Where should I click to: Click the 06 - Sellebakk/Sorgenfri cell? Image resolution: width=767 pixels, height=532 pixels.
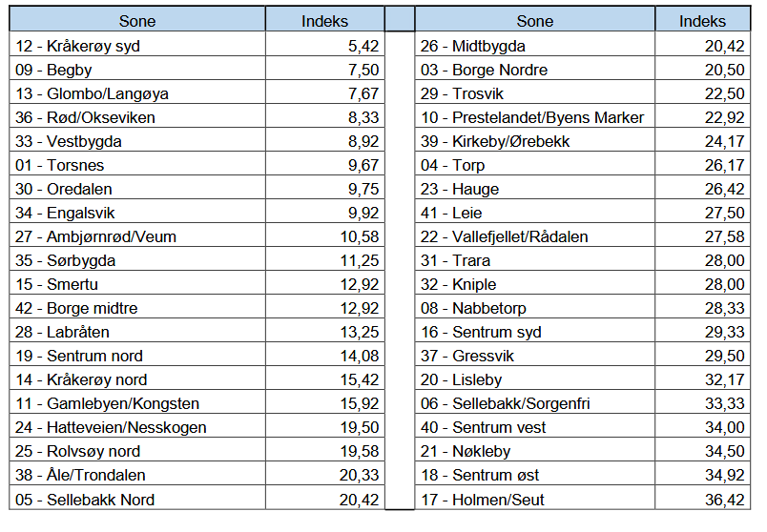click(534, 402)
